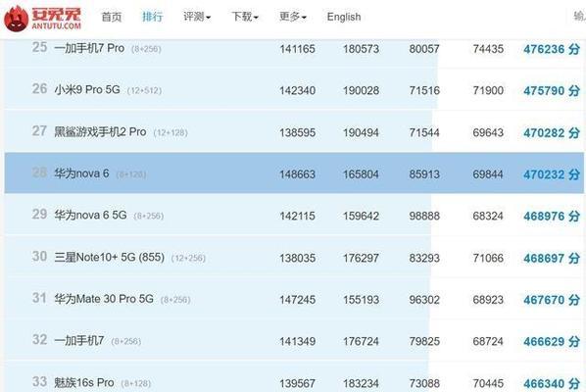
Task: Switch site language to English
Action: pos(344,17)
